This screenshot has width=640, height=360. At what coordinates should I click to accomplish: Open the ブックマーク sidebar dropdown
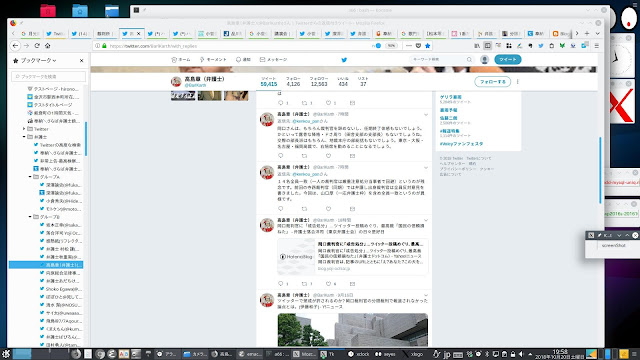click(x=38, y=60)
